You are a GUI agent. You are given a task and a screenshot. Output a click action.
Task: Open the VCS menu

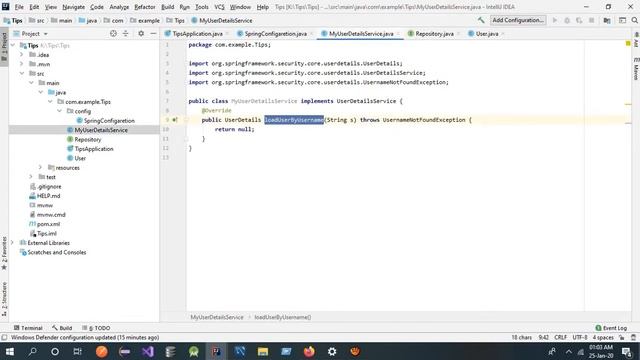219,7
